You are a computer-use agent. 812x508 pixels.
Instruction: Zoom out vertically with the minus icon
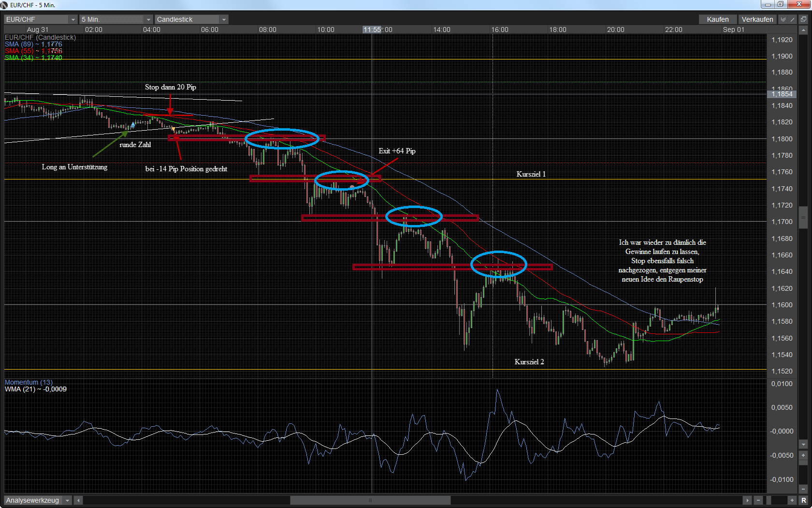803,489
